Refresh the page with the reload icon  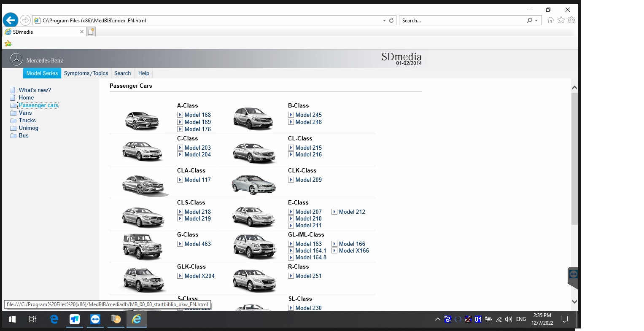click(391, 20)
